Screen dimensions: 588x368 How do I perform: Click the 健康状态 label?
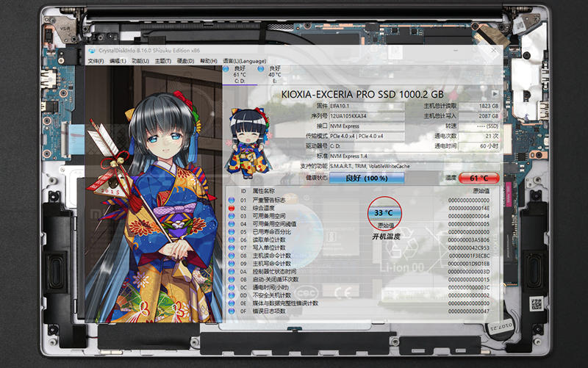(x=317, y=178)
